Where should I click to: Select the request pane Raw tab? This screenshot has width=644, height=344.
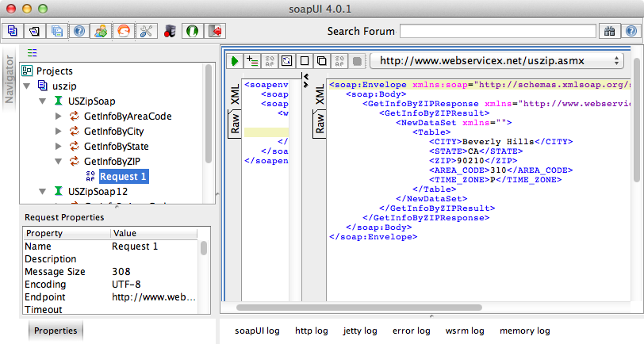tap(235, 124)
